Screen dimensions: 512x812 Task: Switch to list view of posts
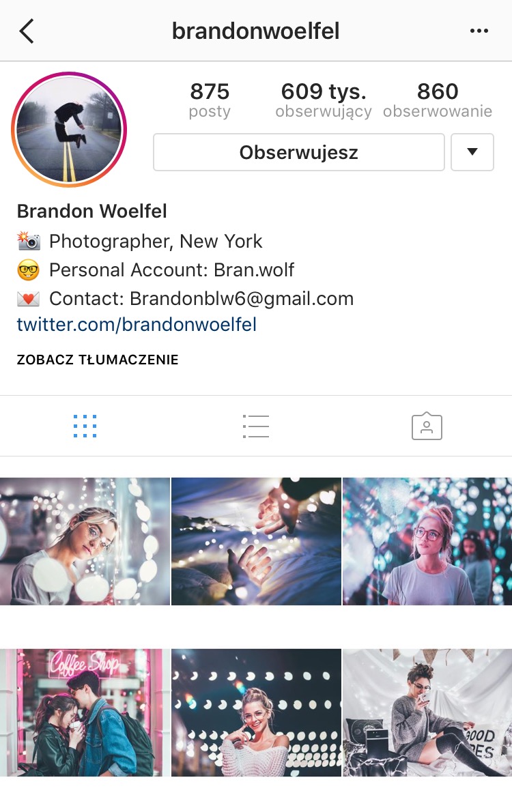click(x=255, y=426)
